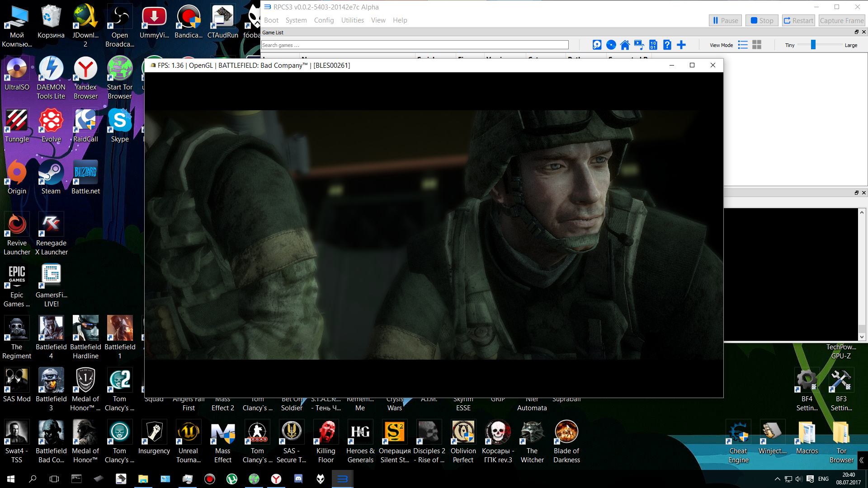This screenshot has width=868, height=488.
Task: Toggle the unknown category question-mark icon
Action: pos(667,45)
